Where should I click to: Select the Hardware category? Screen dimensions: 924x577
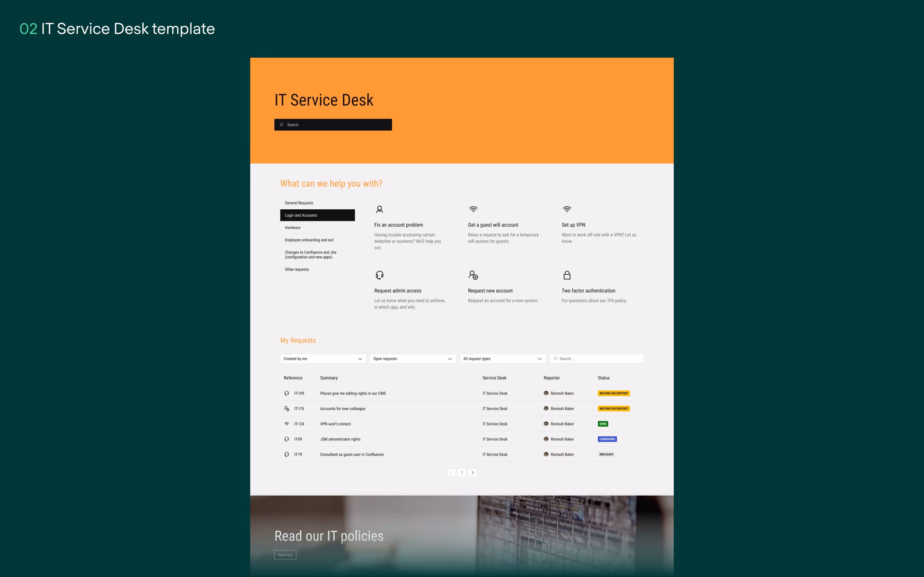point(293,228)
